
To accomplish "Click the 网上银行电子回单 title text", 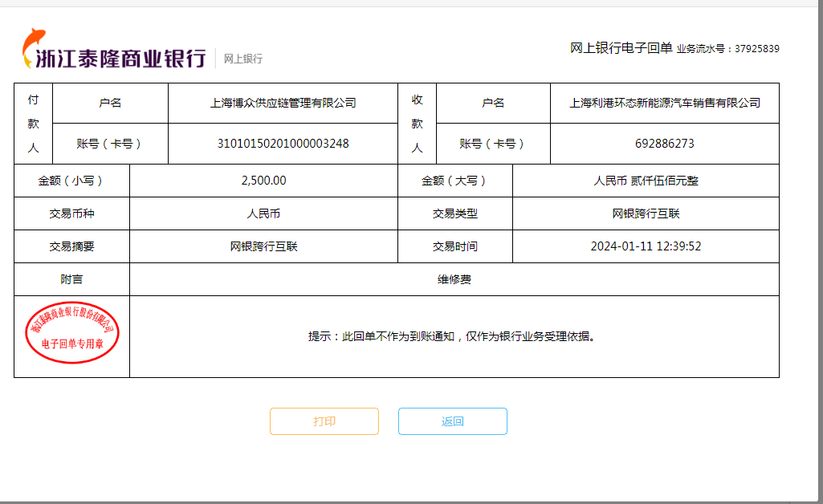I will coord(621,48).
